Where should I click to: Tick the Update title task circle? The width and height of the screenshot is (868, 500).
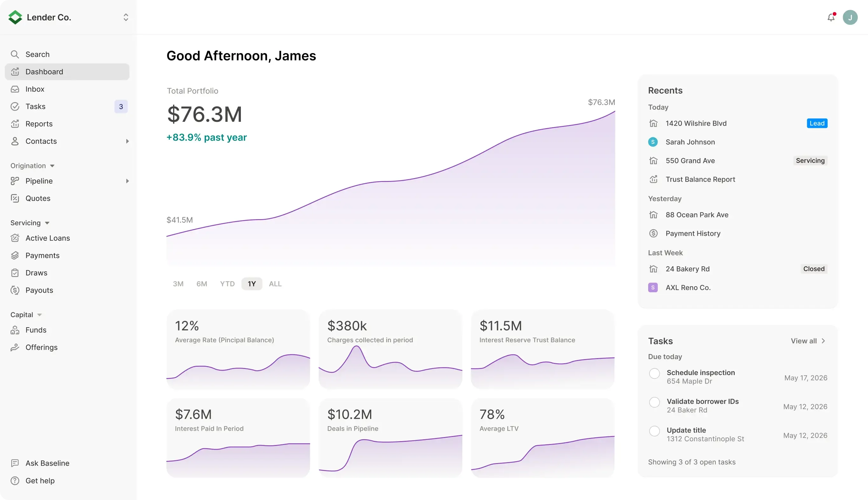coord(654,431)
